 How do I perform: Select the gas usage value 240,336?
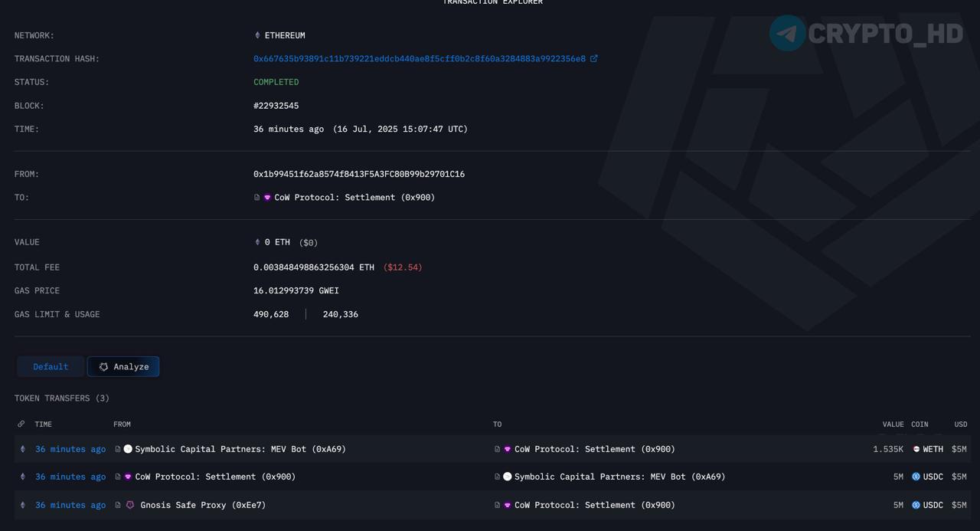point(341,314)
